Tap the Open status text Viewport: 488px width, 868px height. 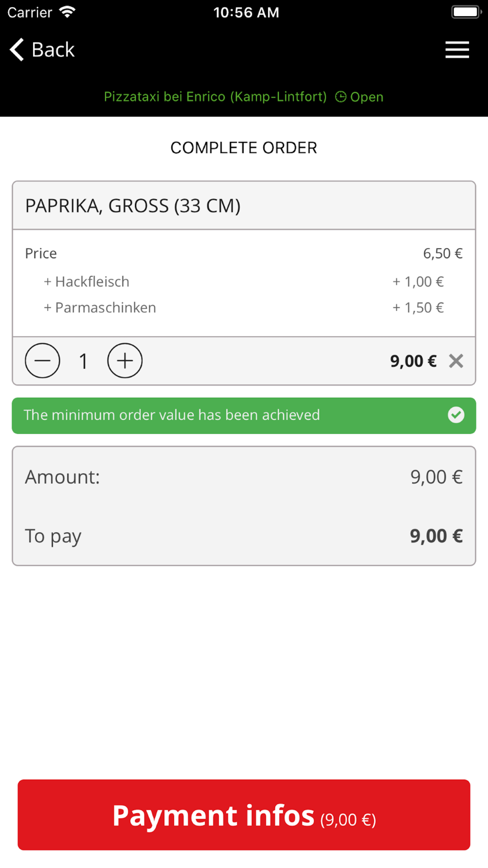point(366,97)
